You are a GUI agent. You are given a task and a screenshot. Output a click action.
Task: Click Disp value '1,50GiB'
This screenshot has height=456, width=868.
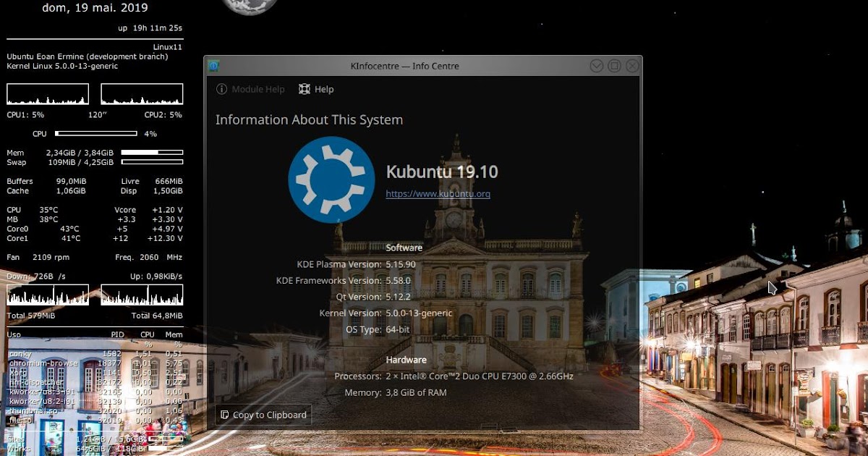click(168, 191)
